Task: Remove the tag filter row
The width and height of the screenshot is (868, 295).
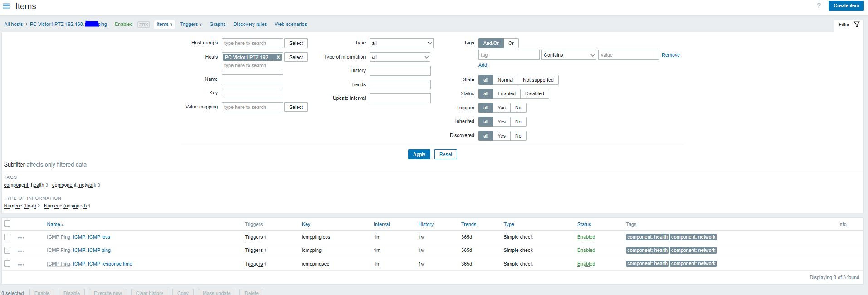Action: pos(670,55)
